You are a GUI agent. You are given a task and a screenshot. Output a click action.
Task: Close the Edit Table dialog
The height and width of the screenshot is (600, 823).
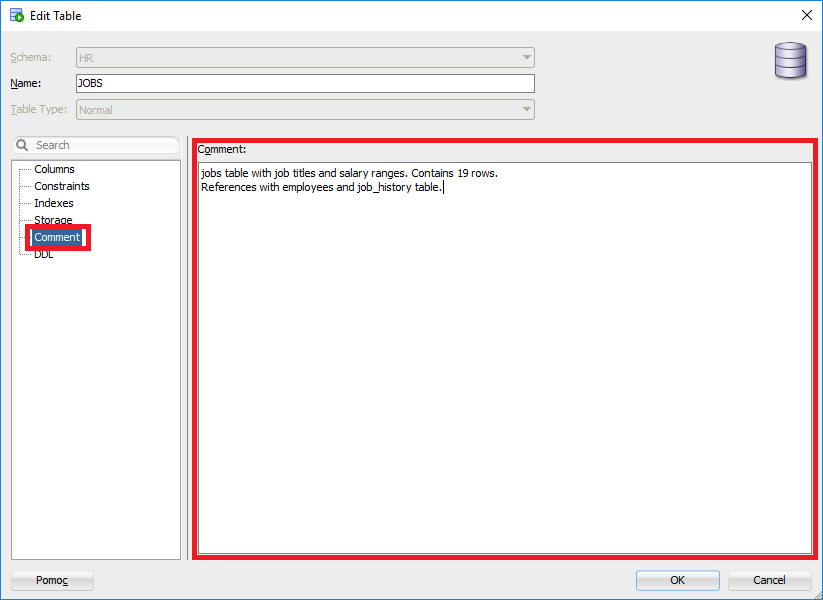point(806,15)
